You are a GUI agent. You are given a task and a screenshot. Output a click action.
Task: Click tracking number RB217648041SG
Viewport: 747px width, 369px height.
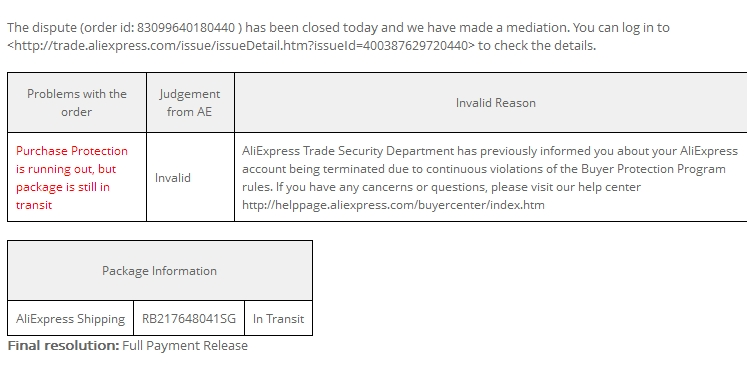[x=189, y=319]
